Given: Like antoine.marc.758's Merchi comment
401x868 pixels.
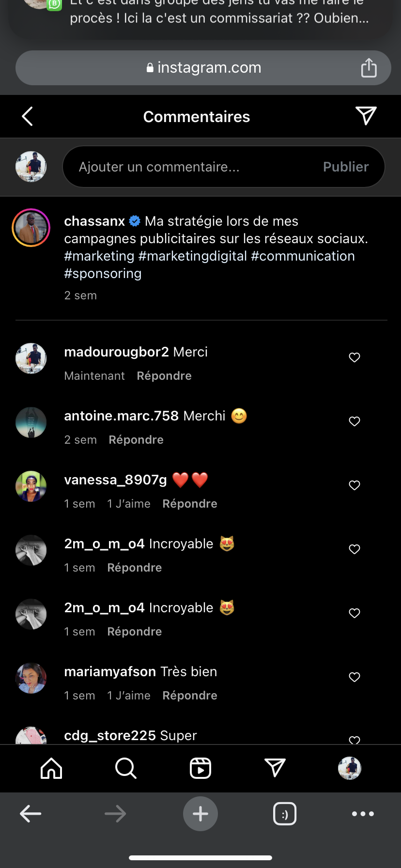Looking at the screenshot, I should [355, 421].
